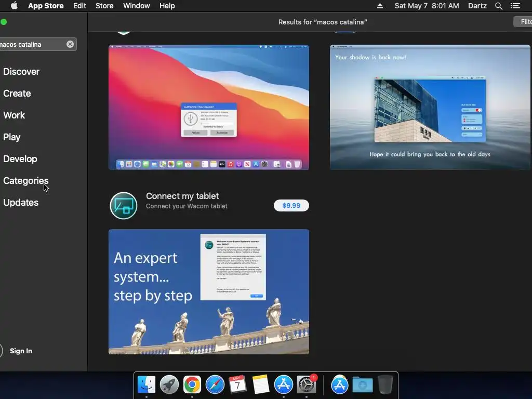Open the Filters button in the toolbar
This screenshot has height=399, width=532.
click(523, 22)
